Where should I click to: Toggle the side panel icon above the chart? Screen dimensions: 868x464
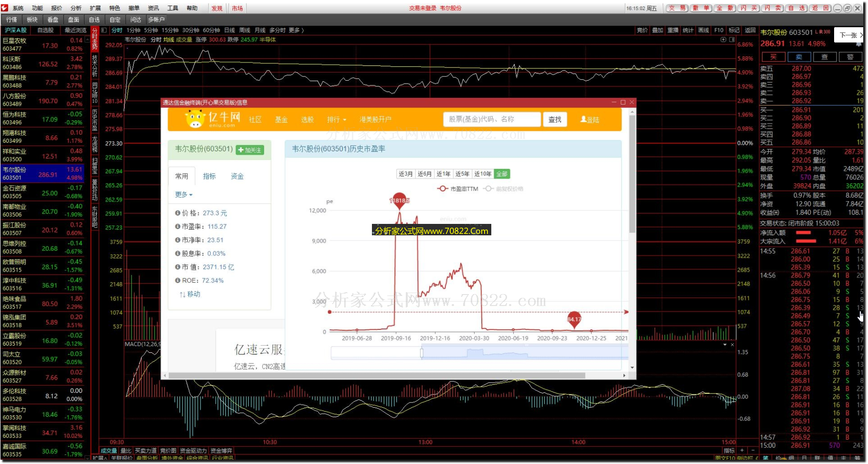pyautogui.click(x=732, y=40)
